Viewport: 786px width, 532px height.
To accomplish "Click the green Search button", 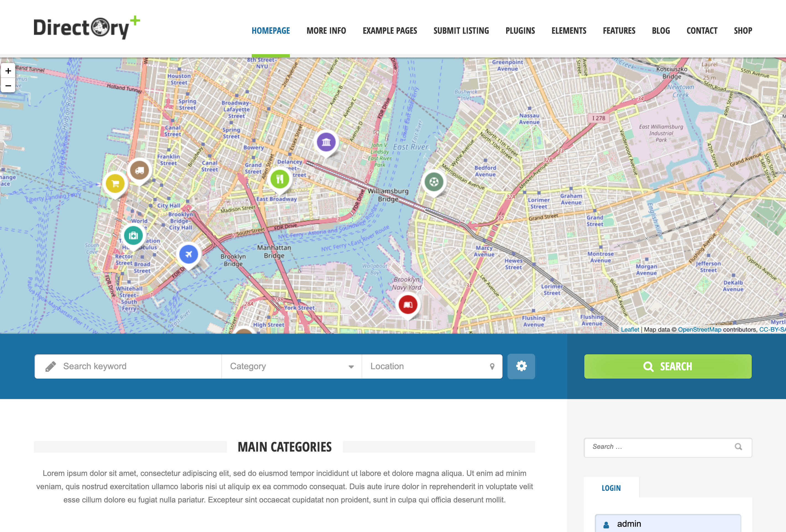I will pyautogui.click(x=668, y=366).
